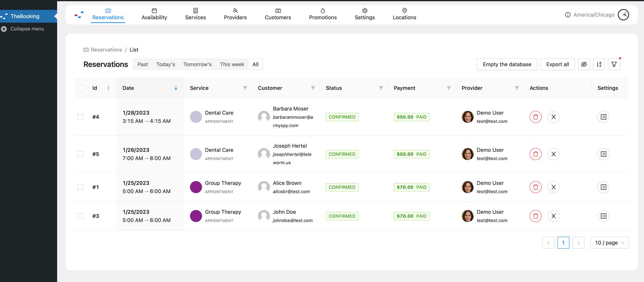This screenshot has width=644, height=282.
Task: Switch to the Availability tab
Action: [154, 14]
